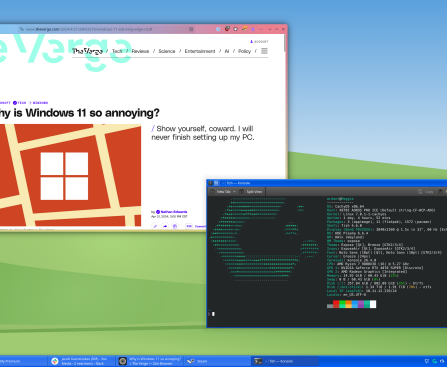Click author name Nathan Edwards
Screen dimensions: 447x367
174,212
